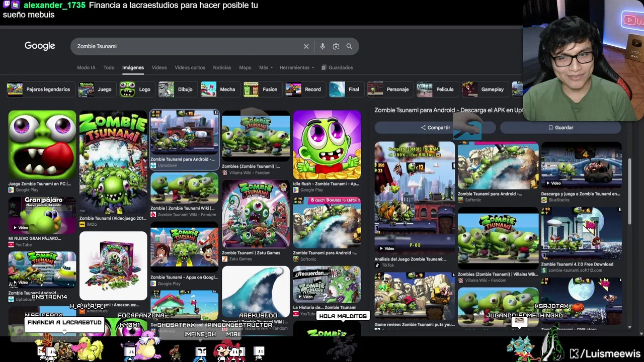Viewport: 644px width, 362px height.
Task: Open the Juega Zombie Tsunami en PC image
Action: tap(42, 145)
